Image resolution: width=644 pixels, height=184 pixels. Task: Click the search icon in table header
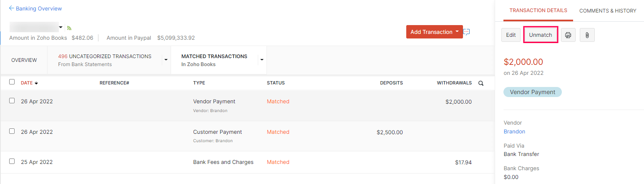coord(480,83)
